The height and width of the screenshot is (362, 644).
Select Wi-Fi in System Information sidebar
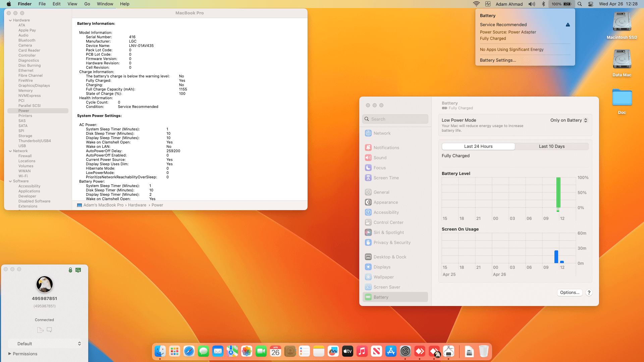coord(23,176)
